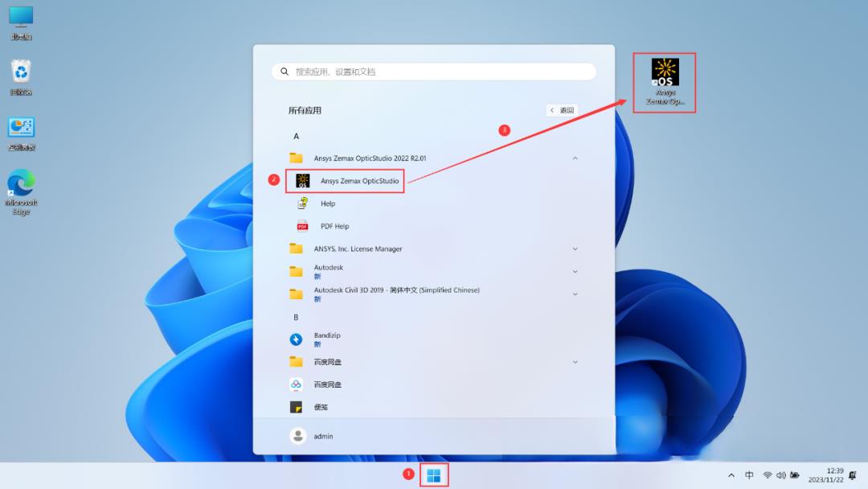Open the Wi-Fi network tray icon
Screen dimensions: 868x489
pyautogui.click(x=768, y=475)
